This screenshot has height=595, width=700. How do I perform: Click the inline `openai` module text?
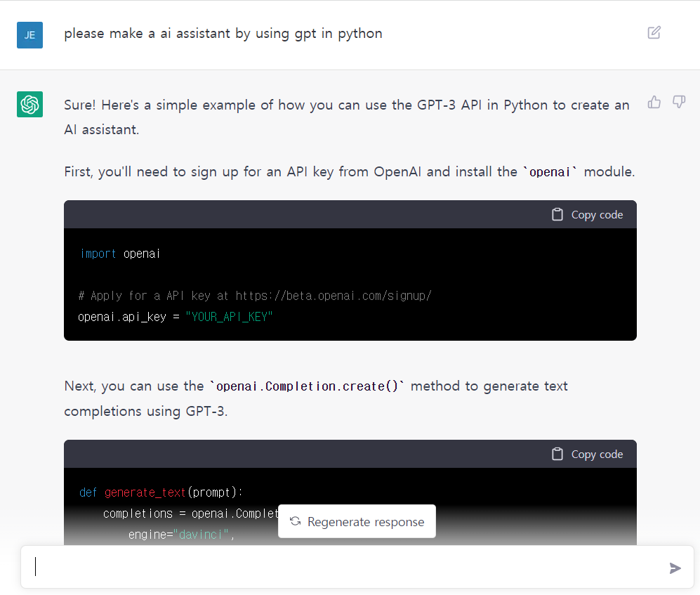pyautogui.click(x=550, y=172)
